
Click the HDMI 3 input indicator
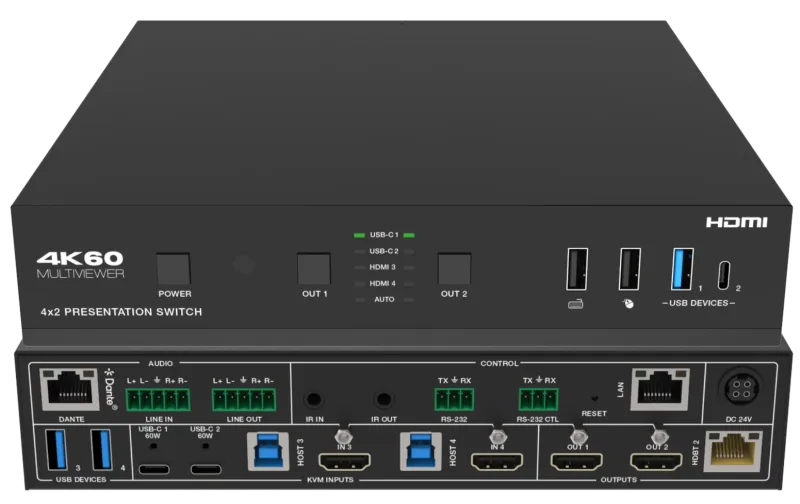pos(383,267)
